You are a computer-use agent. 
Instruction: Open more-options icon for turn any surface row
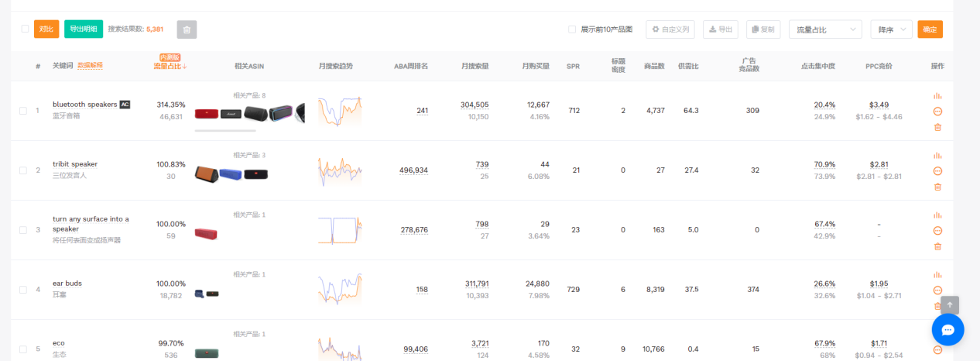pyautogui.click(x=937, y=231)
